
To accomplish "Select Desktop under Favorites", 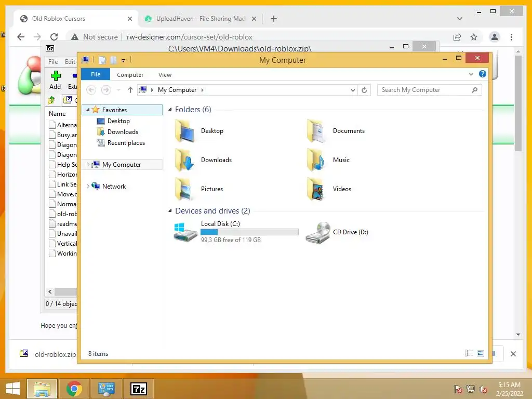I will tap(118, 121).
